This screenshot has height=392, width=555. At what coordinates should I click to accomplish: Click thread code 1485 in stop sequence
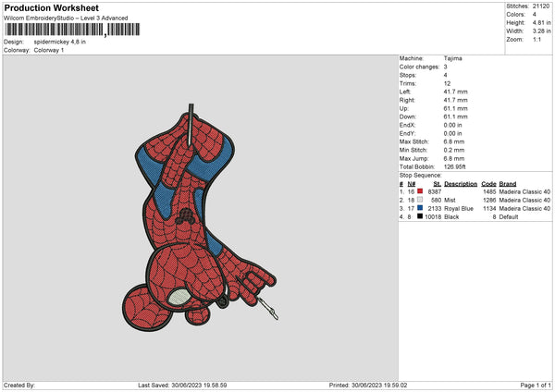489,191
